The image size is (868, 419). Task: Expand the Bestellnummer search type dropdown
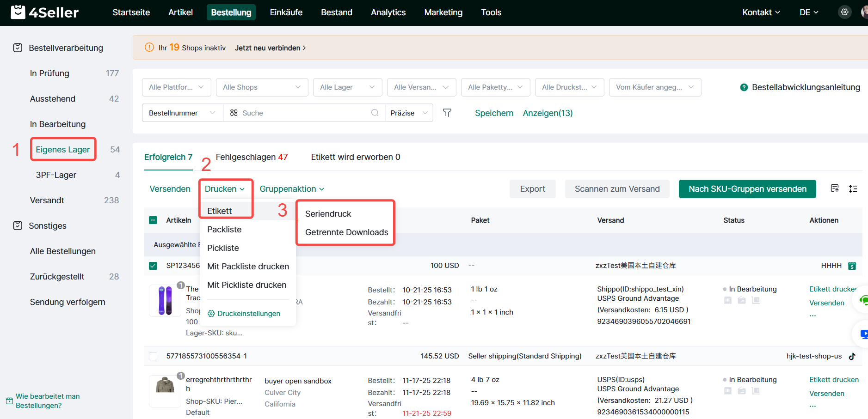(x=182, y=113)
